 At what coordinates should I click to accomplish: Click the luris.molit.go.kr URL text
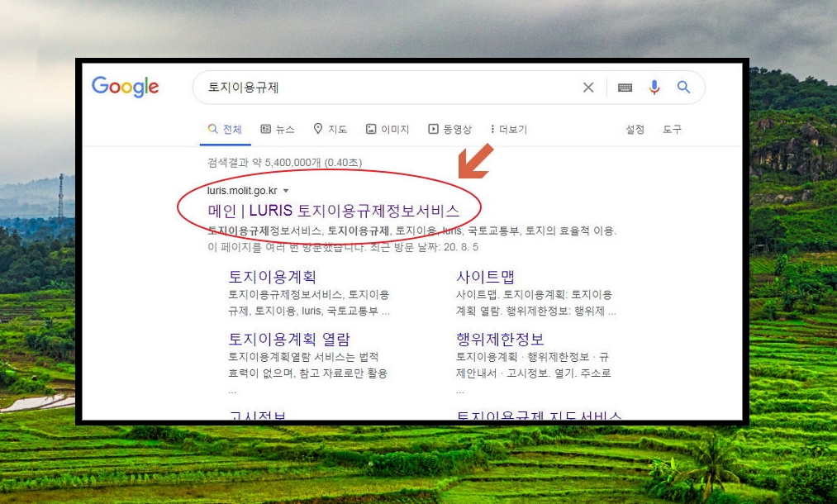click(x=242, y=191)
